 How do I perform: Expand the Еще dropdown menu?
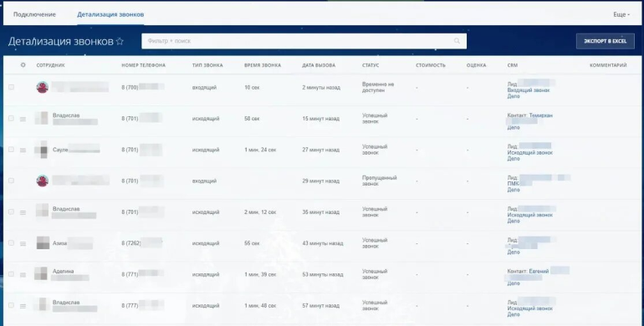click(x=621, y=14)
